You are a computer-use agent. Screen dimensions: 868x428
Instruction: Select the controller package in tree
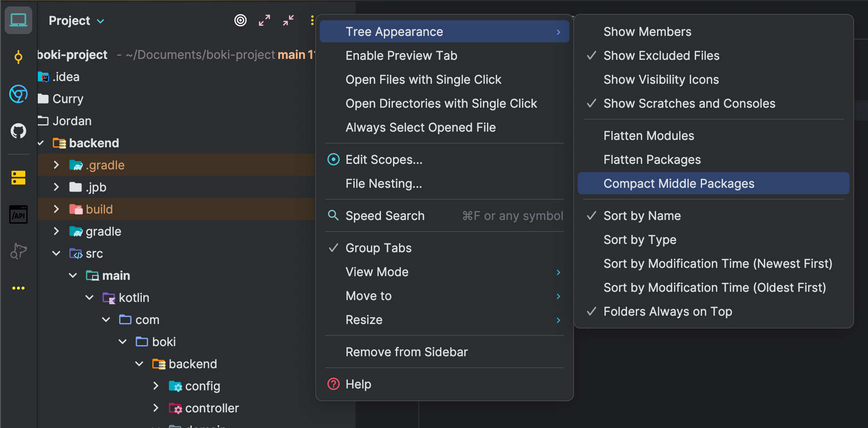point(211,408)
